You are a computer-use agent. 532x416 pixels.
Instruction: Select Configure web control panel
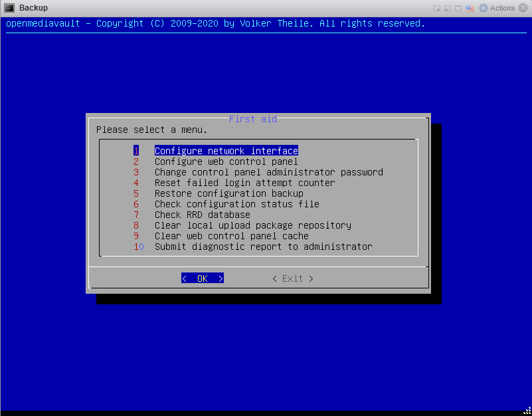[226, 161]
